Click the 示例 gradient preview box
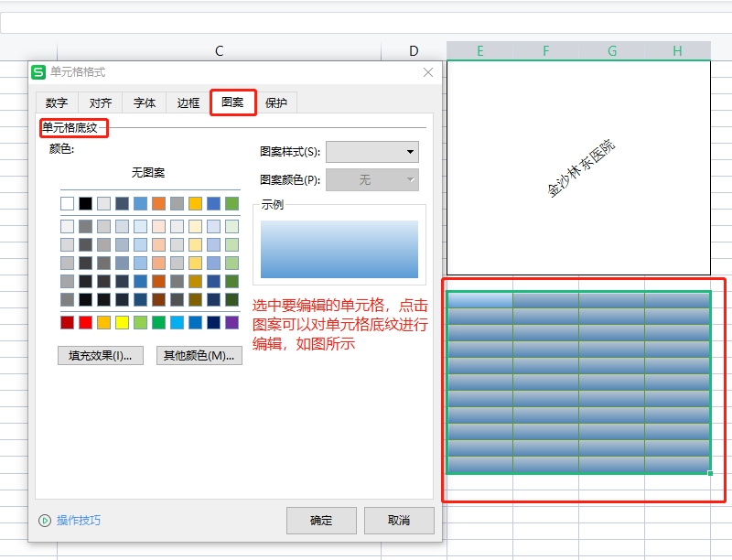 [339, 249]
